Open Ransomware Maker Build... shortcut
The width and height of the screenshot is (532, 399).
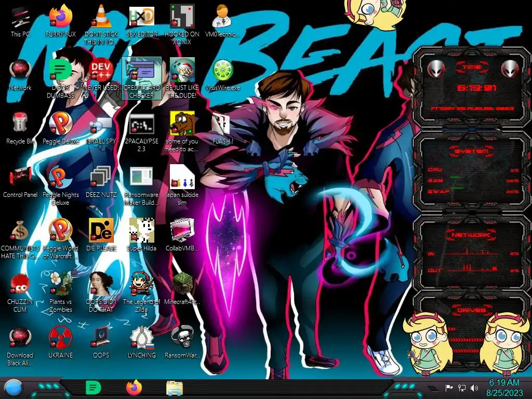(141, 186)
